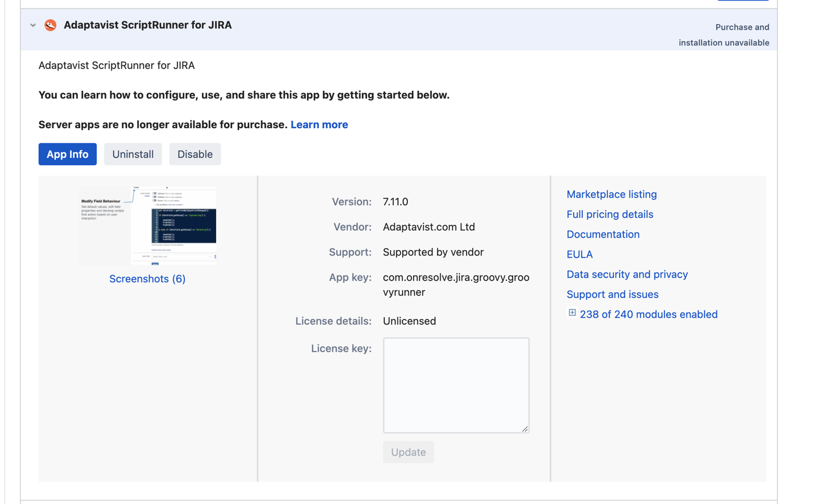Open the Learn more link
Screen dimensions: 823x504
tap(319, 125)
